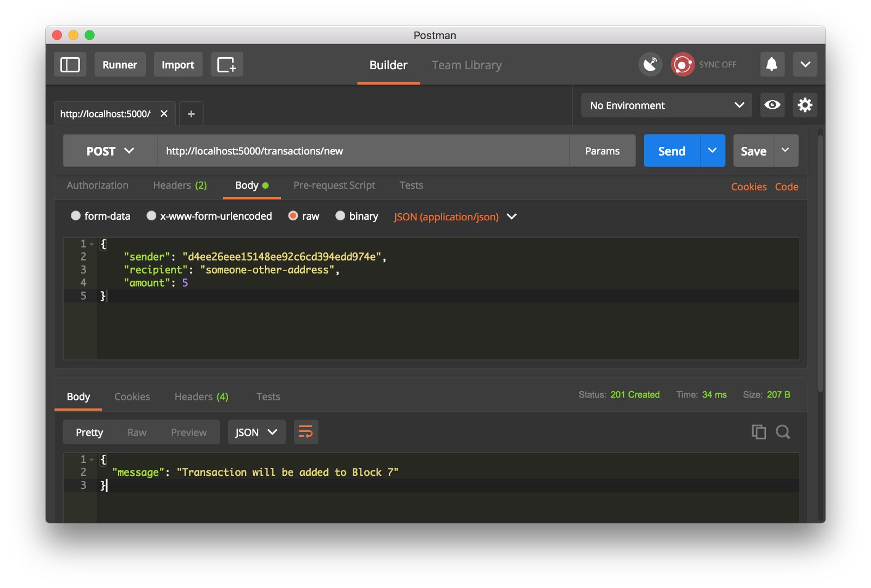Click the blue Send button
The image size is (871, 588).
pyautogui.click(x=672, y=151)
